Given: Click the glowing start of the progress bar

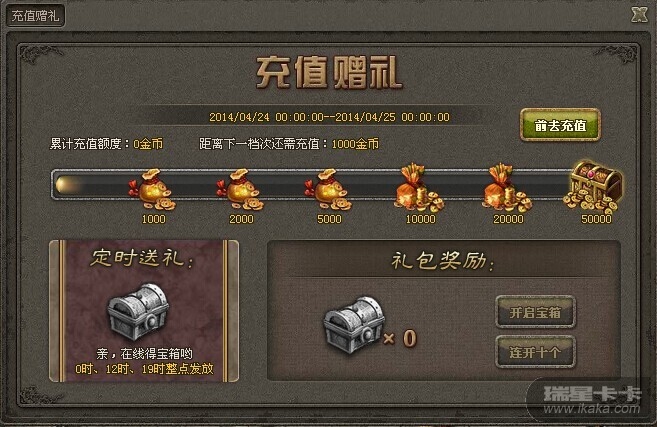Looking at the screenshot, I should (x=68, y=184).
